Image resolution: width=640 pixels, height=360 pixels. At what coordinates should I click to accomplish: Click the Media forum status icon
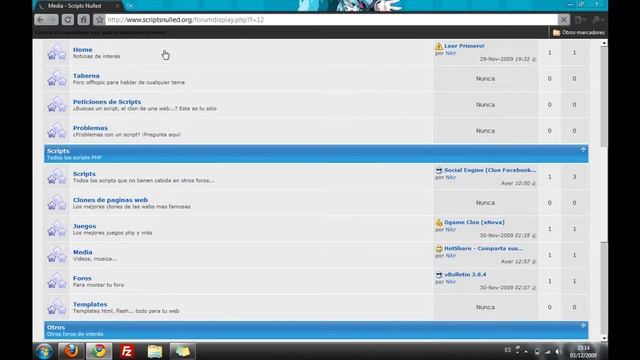57,255
